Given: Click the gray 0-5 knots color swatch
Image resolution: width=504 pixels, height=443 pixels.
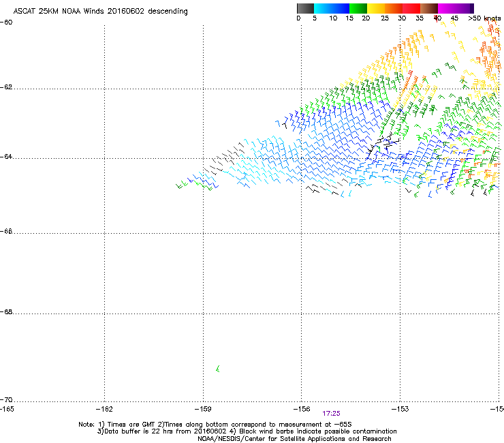Looking at the screenshot, I should pos(305,8).
